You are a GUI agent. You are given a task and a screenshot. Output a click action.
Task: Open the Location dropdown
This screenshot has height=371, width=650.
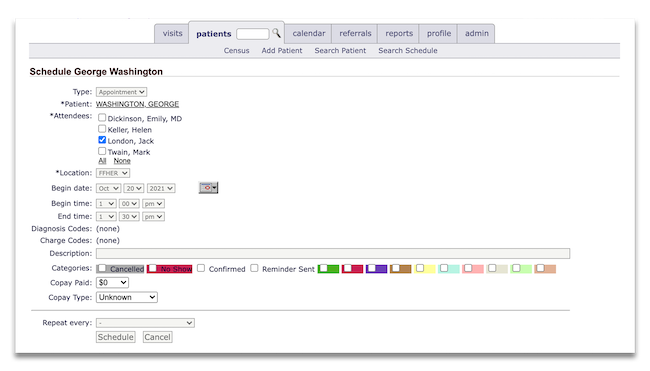coord(113,173)
